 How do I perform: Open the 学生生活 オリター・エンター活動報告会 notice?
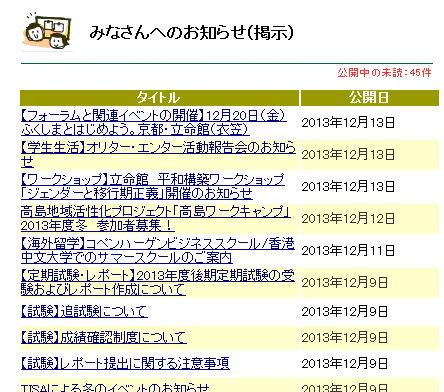coord(158,154)
